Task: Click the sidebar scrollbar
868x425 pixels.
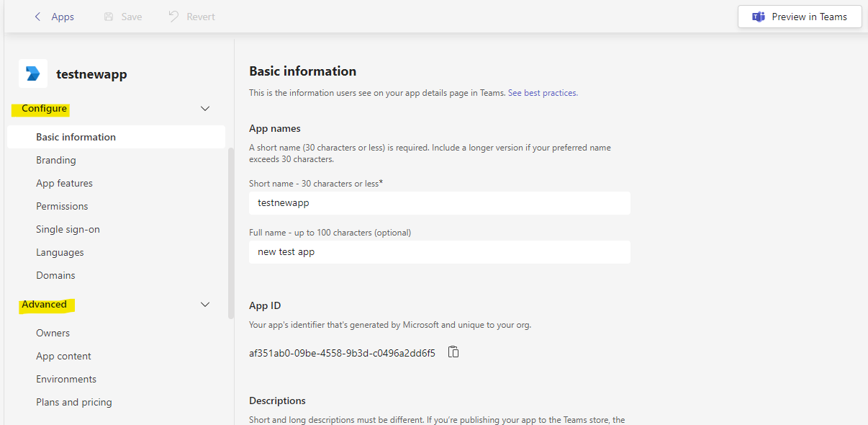Action: pos(231,216)
